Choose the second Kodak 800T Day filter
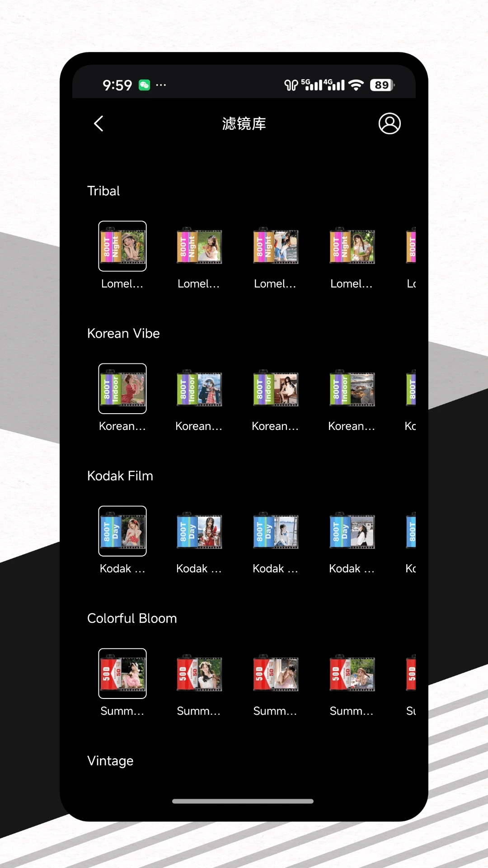The width and height of the screenshot is (488, 868). [199, 531]
